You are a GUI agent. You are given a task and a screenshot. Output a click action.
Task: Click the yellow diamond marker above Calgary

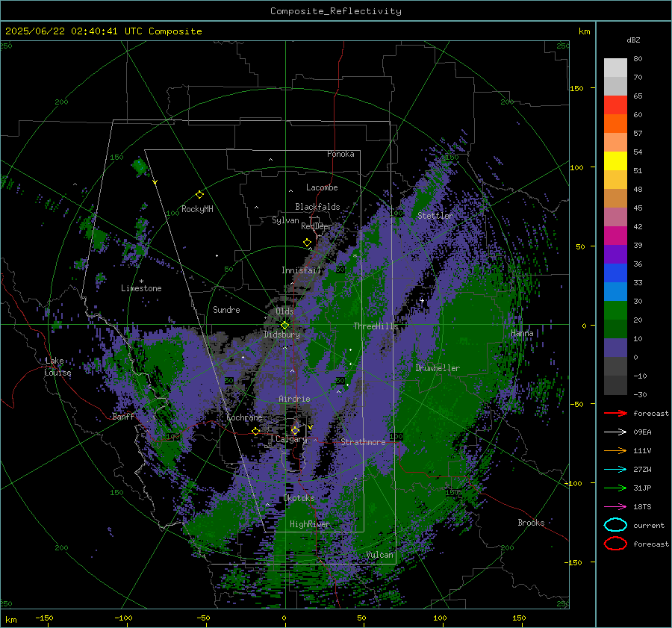click(x=295, y=430)
